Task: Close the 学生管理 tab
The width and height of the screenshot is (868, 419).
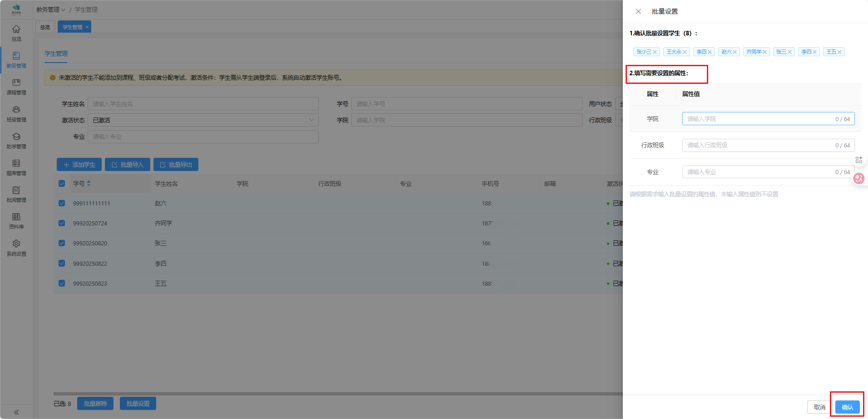Action: [x=87, y=27]
